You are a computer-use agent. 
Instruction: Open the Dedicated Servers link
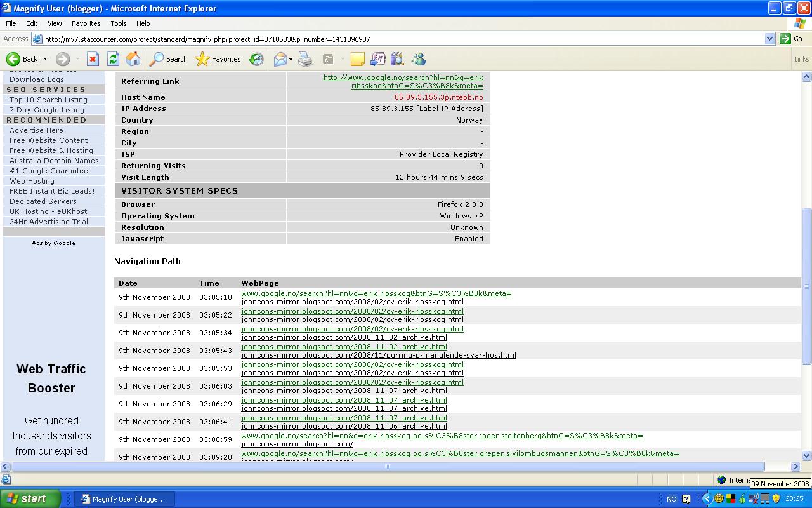coord(43,201)
